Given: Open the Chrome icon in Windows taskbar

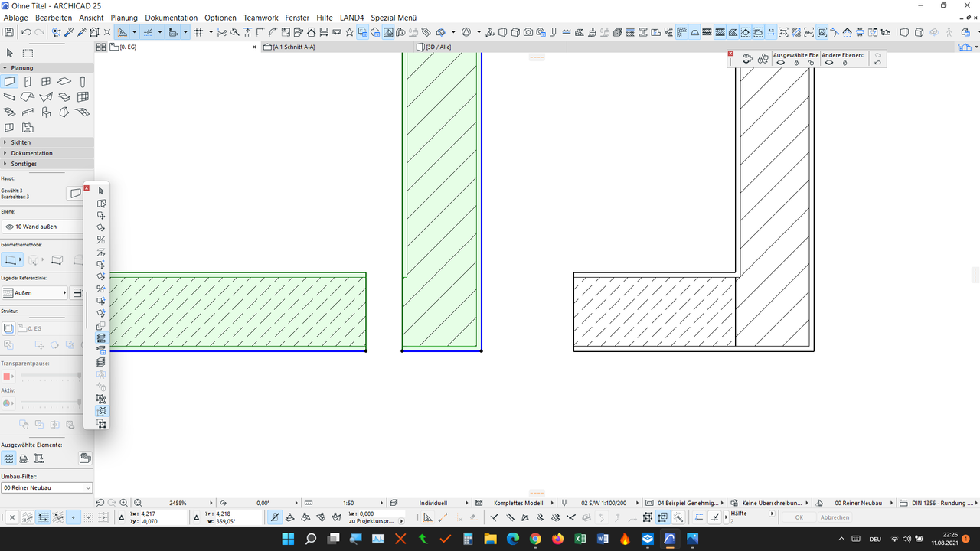Looking at the screenshot, I should point(534,539).
